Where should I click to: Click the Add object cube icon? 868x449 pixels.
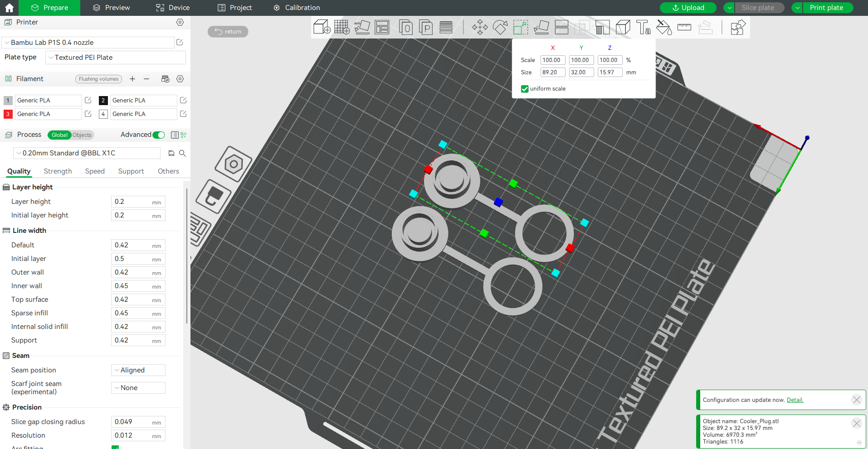click(x=322, y=27)
